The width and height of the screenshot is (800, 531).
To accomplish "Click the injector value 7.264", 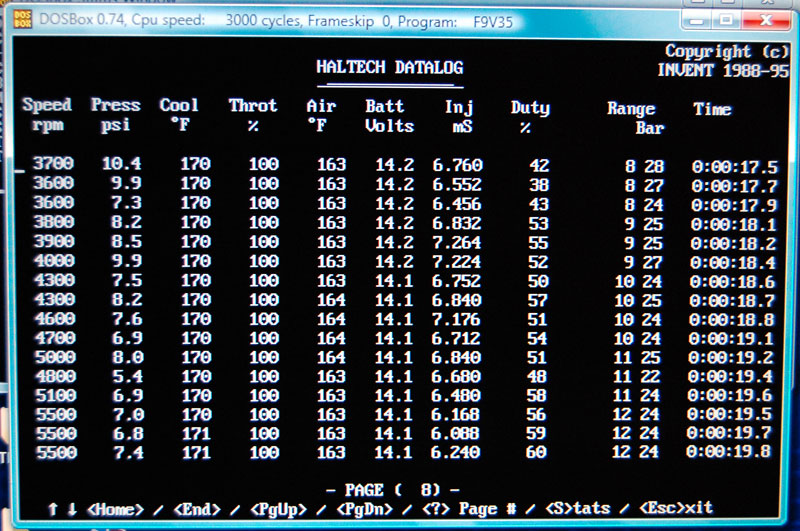I will click(x=457, y=242).
